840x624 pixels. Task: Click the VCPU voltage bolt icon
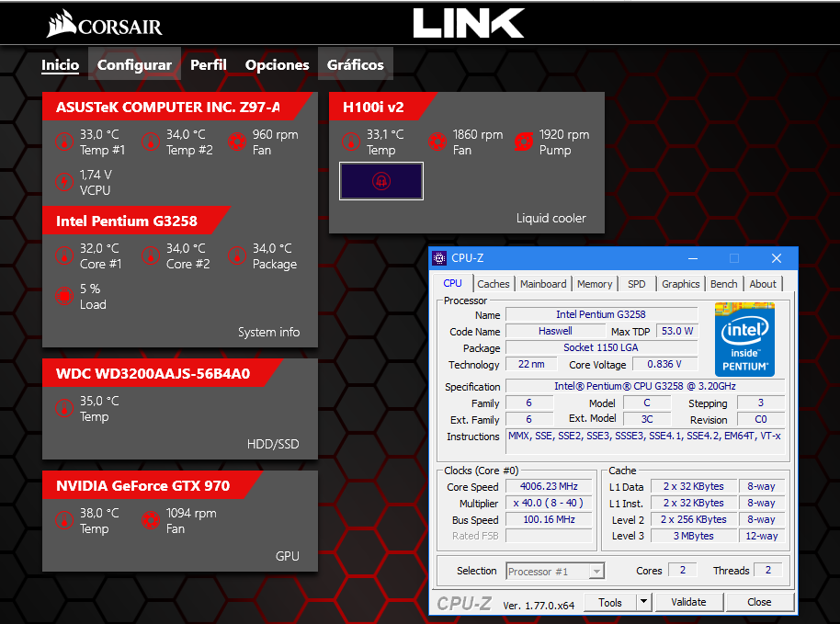[x=64, y=182]
